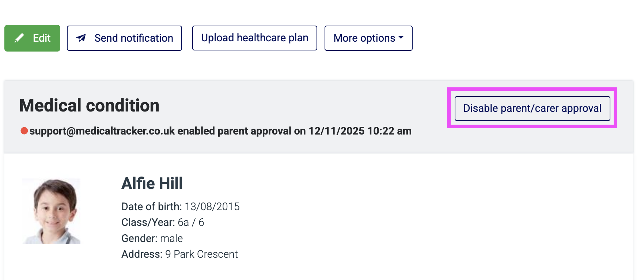
Task: Select the birth date value 13/08/2015
Action: [212, 207]
